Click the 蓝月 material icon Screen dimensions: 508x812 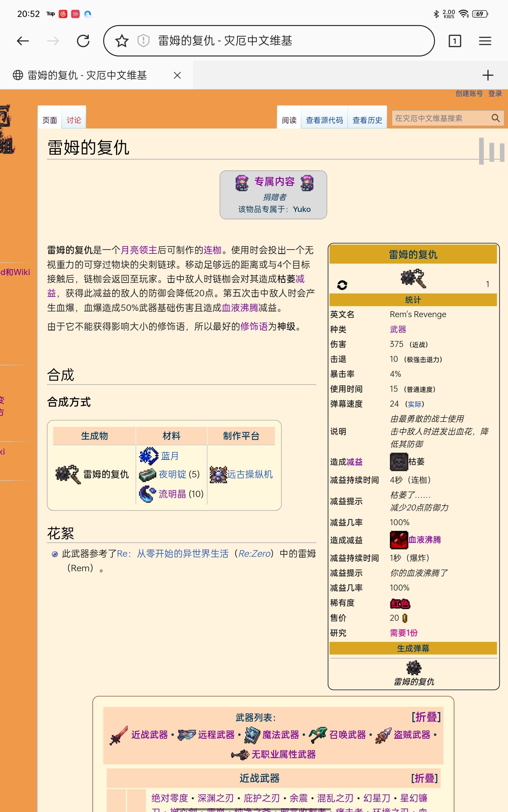(x=149, y=456)
